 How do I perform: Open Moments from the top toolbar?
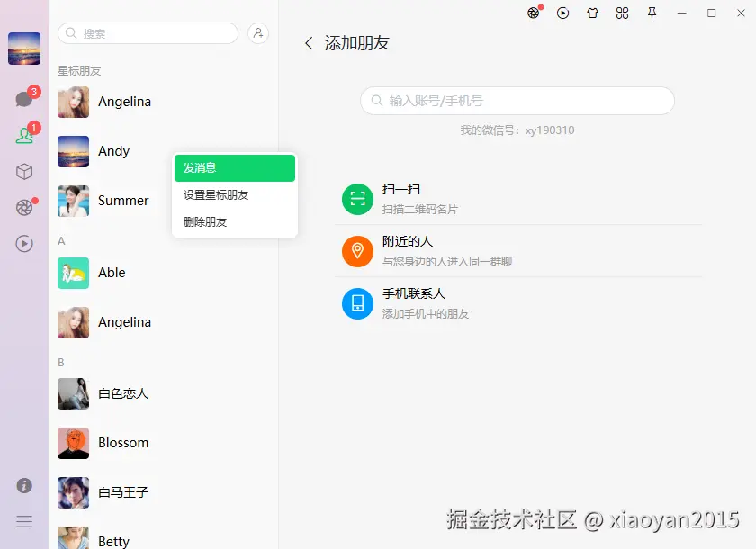point(533,13)
